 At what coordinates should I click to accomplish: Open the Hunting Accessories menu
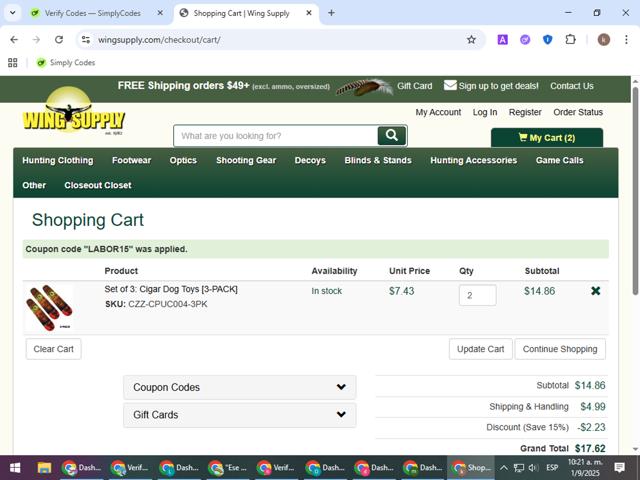473,160
